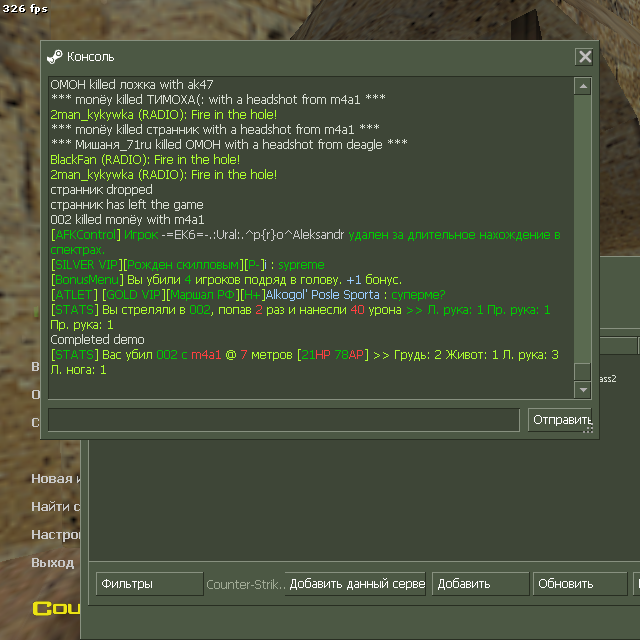Click the Обновить button
The image size is (640, 640).
click(580, 584)
